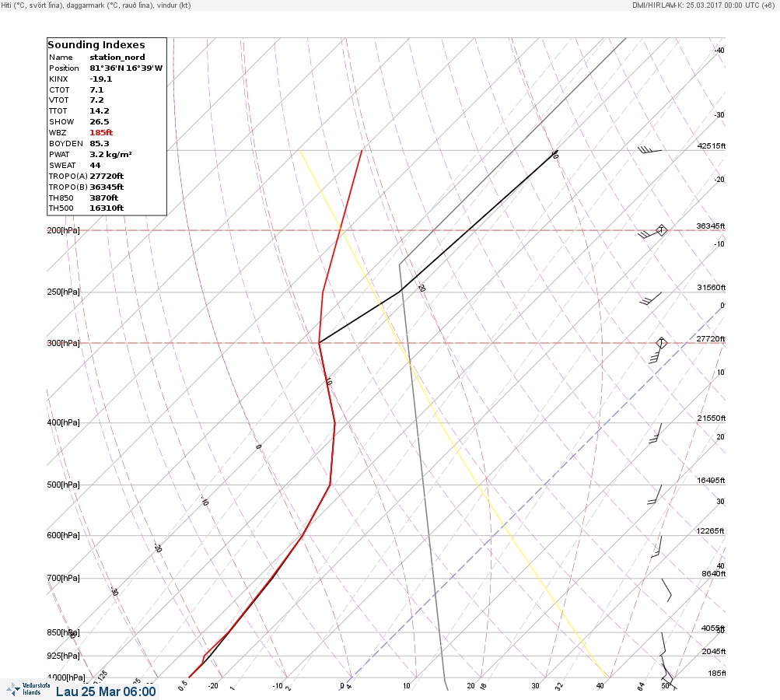This screenshot has width=780, height=700.
Task: Click the wind barb at 31560ft level
Action: point(651,299)
